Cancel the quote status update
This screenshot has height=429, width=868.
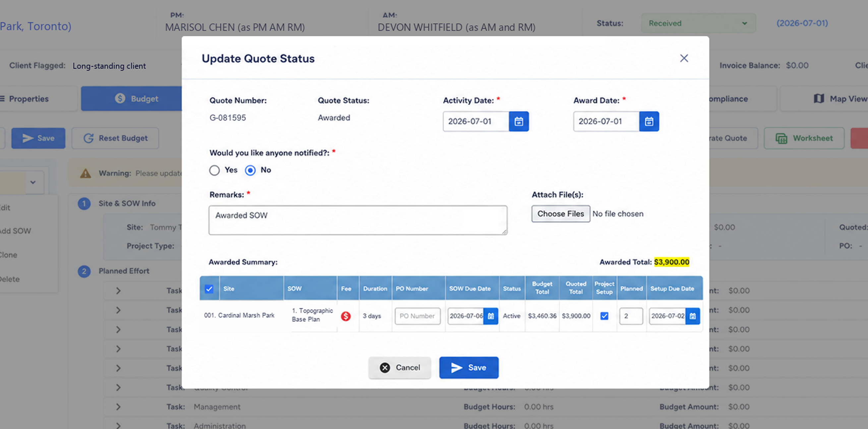400,368
